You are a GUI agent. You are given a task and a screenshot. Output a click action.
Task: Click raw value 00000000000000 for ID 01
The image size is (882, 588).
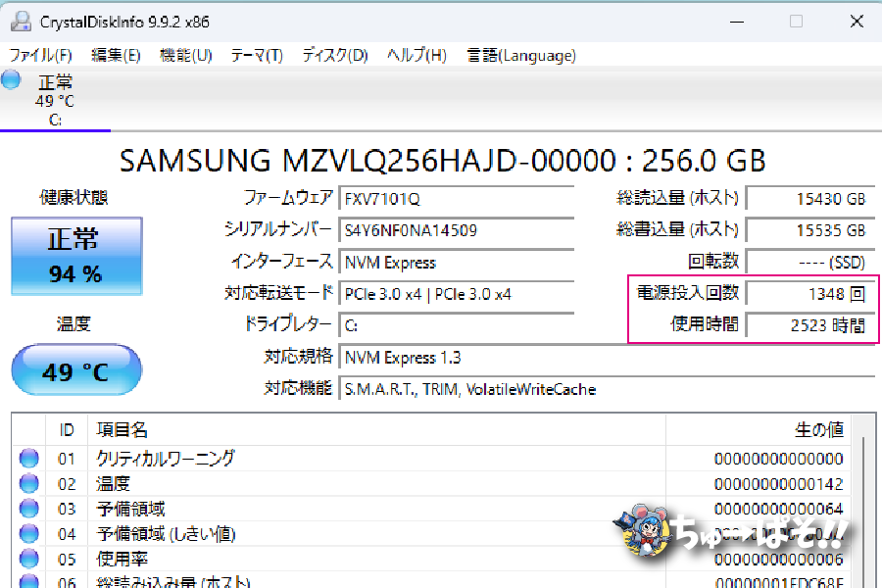[778, 459]
